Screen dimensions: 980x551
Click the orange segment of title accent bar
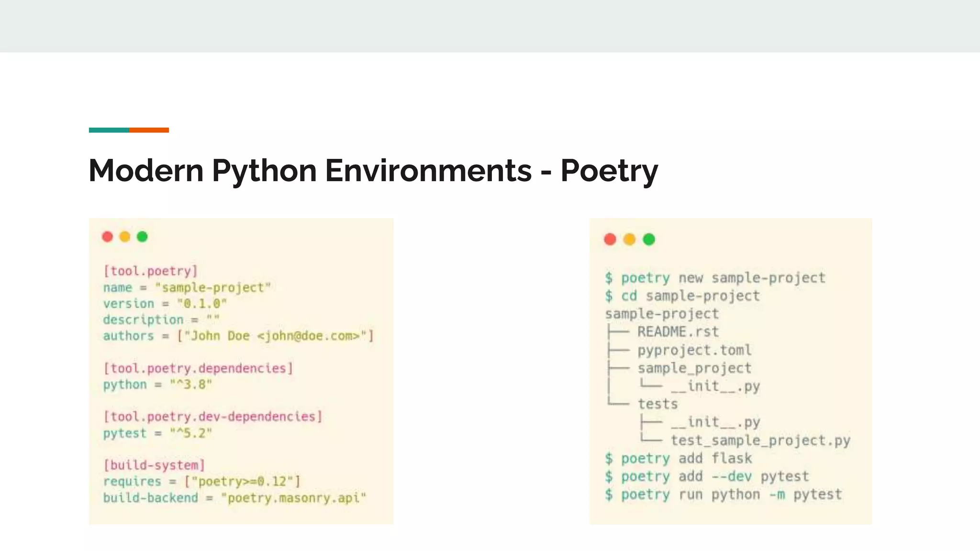tap(149, 130)
